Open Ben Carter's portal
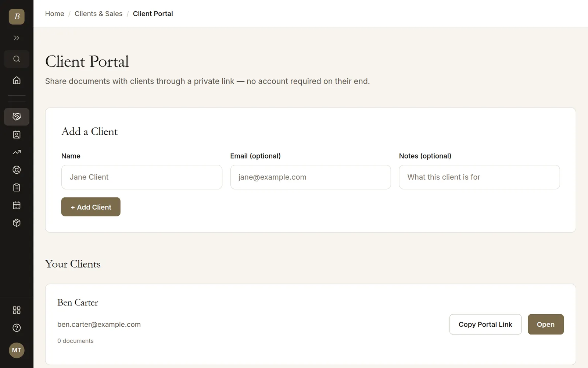Viewport: 588px width, 368px height. pos(546,324)
